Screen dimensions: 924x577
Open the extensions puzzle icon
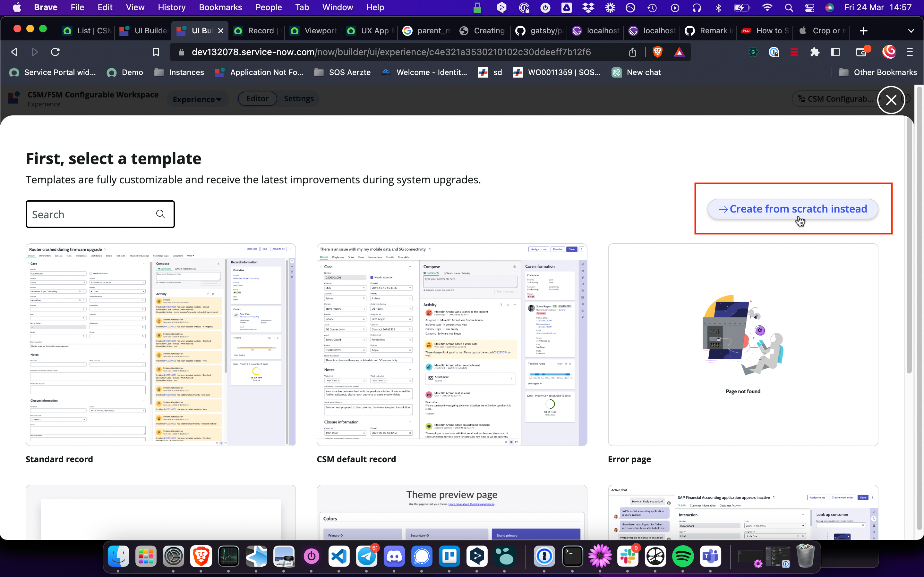pos(815,52)
